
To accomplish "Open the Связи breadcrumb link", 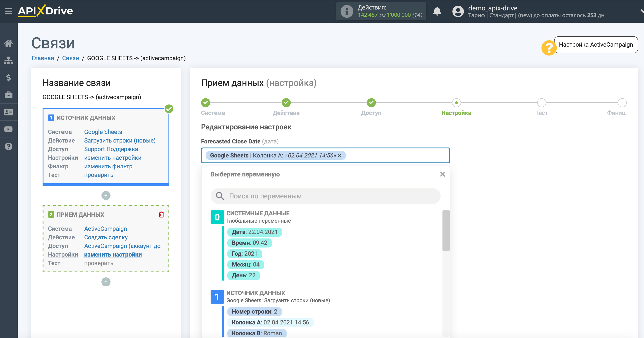I will point(70,58).
